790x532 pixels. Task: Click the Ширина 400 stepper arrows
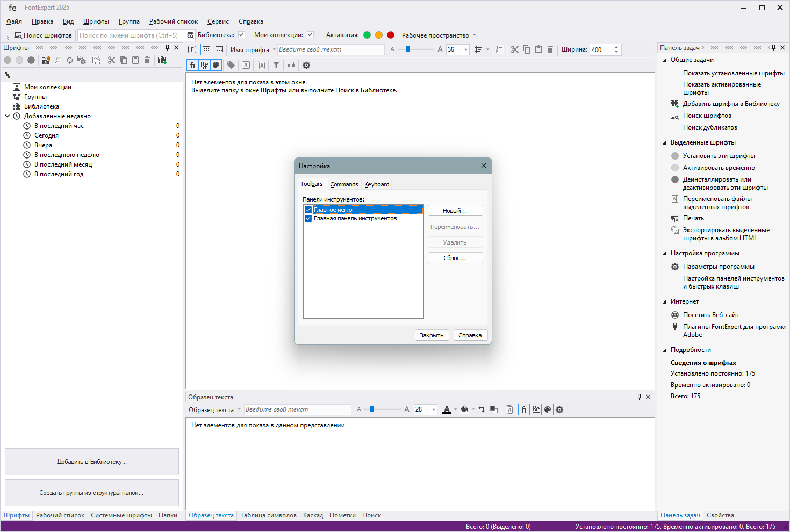click(616, 49)
